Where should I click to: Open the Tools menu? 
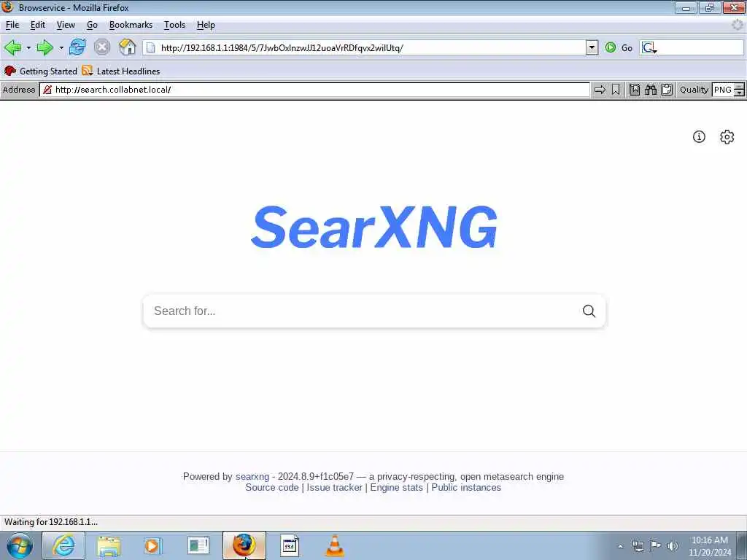tap(174, 25)
